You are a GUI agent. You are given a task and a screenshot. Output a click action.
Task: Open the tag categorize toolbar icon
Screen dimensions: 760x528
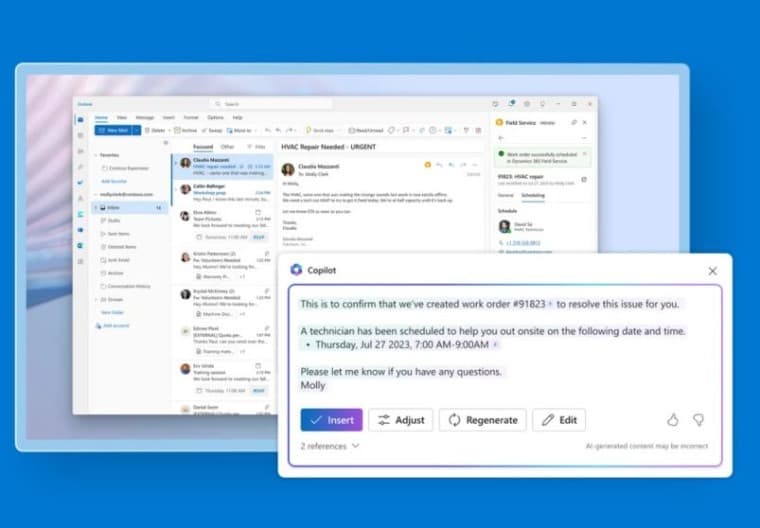click(x=391, y=130)
